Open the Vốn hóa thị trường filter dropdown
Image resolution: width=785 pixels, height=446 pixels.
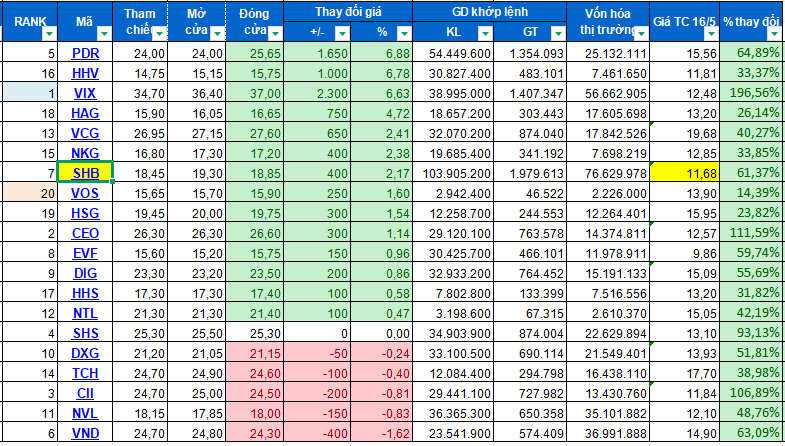click(x=641, y=34)
